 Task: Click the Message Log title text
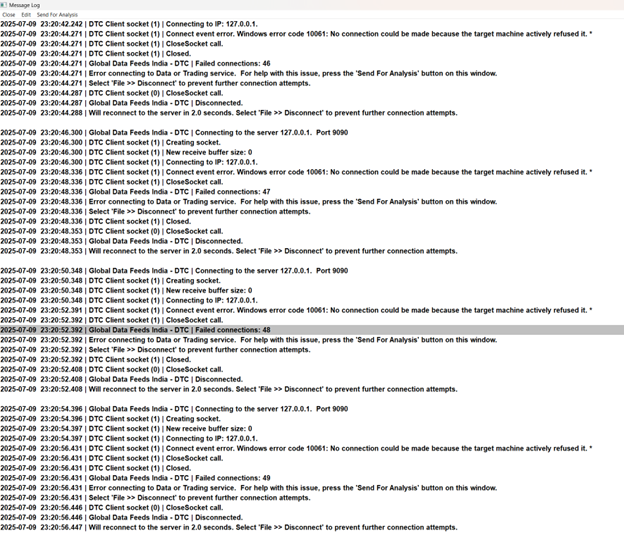click(x=24, y=5)
